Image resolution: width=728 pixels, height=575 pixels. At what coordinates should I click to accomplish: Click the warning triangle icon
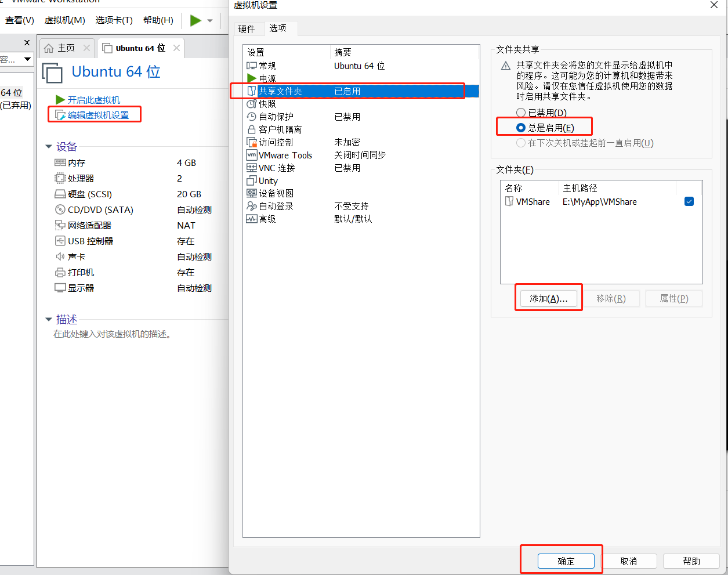pyautogui.click(x=506, y=66)
